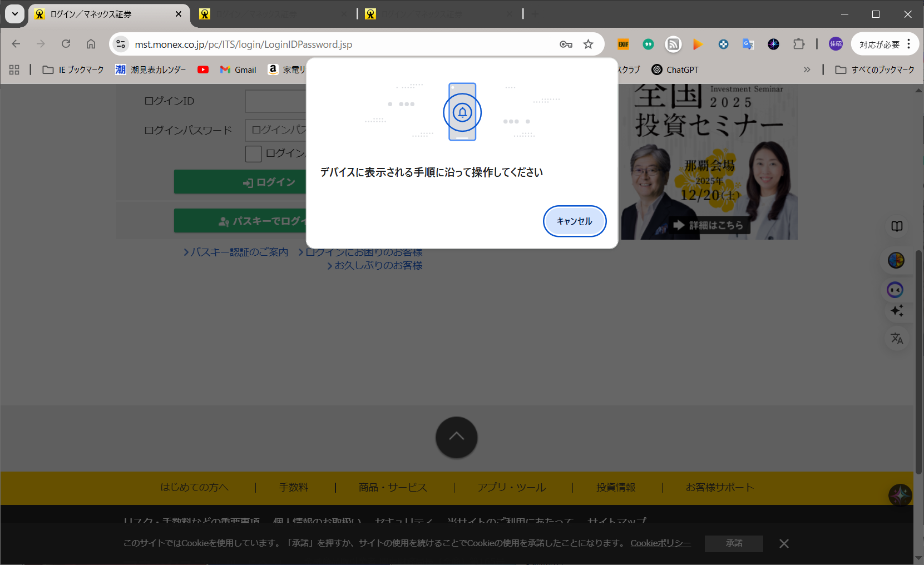Reload the page

point(66,44)
